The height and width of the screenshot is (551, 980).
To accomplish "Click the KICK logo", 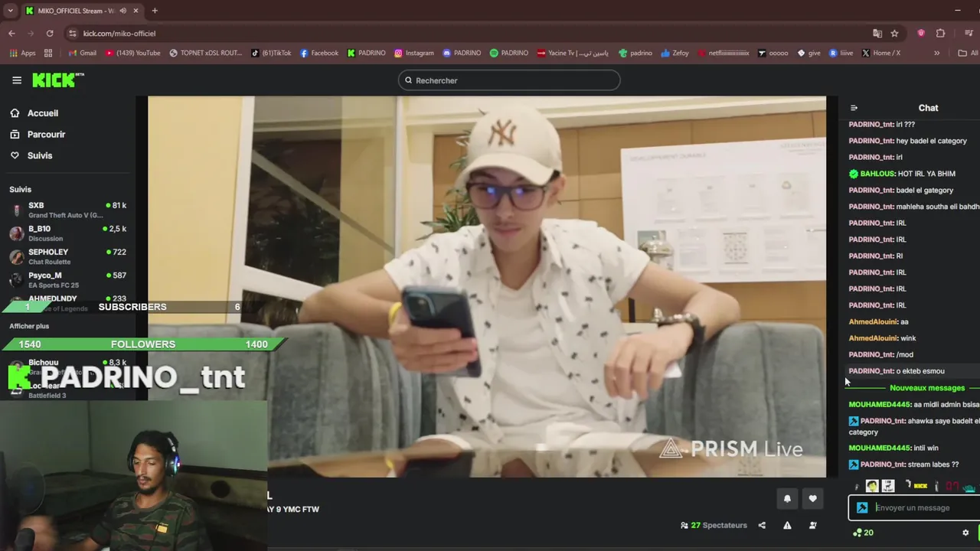I will (57, 80).
